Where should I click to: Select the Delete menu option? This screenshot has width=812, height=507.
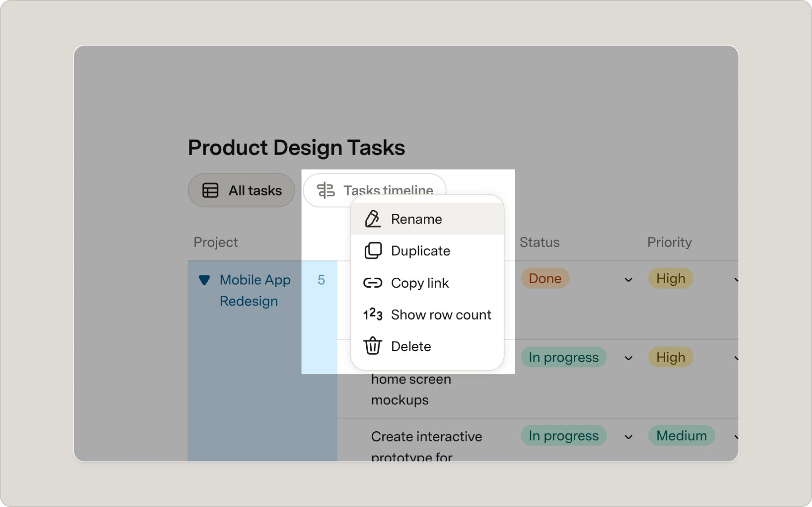tap(427, 347)
